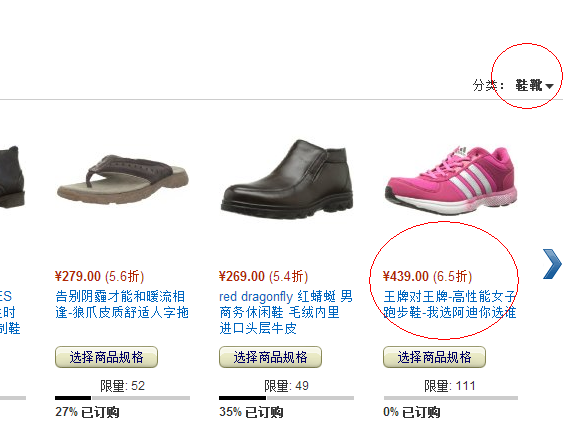Open the red dragonfly 红蜻蜓 shoe link
The image size is (563, 422).
point(286,312)
